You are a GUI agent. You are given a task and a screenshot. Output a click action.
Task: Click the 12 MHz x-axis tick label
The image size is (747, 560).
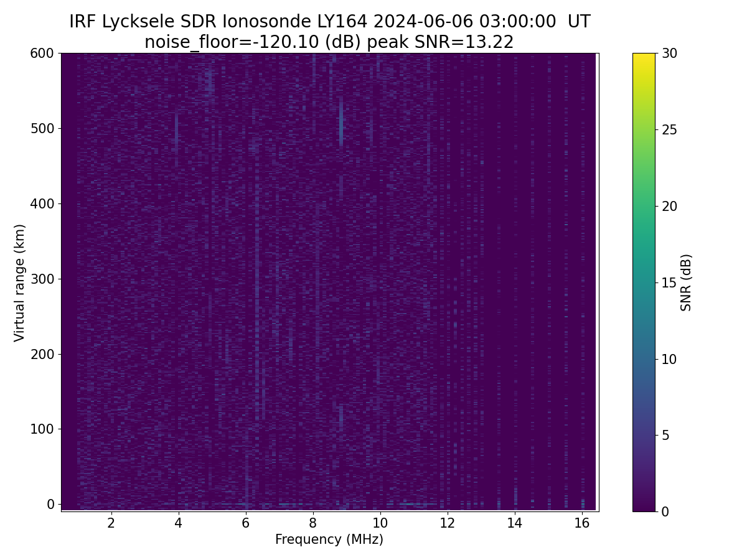(x=448, y=523)
